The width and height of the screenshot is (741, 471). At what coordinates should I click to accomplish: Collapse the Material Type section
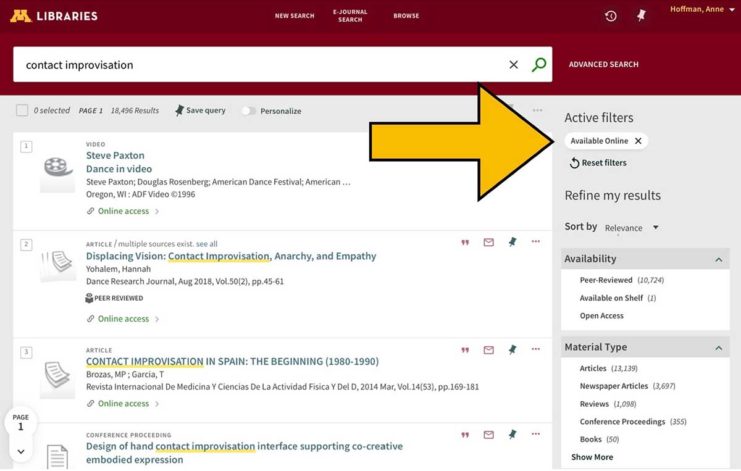click(x=717, y=348)
